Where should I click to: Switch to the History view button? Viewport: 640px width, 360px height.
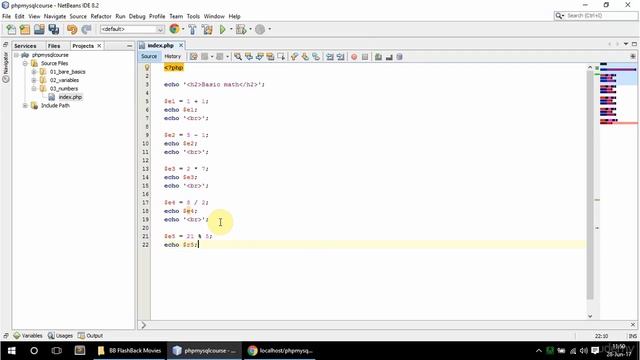pyautogui.click(x=173, y=56)
